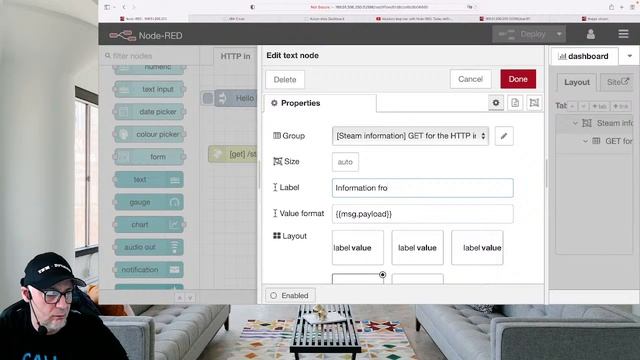
Task: Collapse palette categories up arrow
Action: click(x=180, y=298)
